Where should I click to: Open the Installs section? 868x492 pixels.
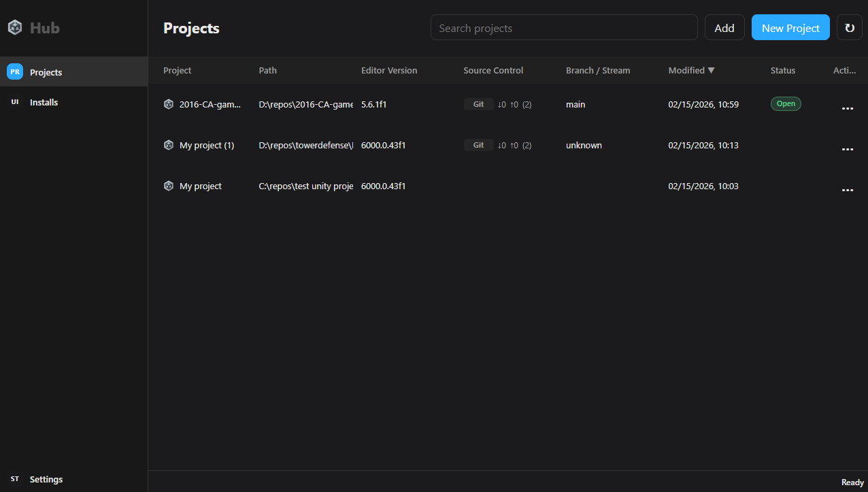pyautogui.click(x=44, y=102)
